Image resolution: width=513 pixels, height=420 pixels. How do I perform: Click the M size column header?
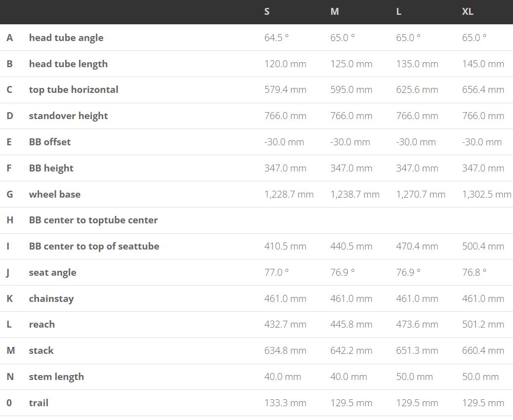click(335, 11)
